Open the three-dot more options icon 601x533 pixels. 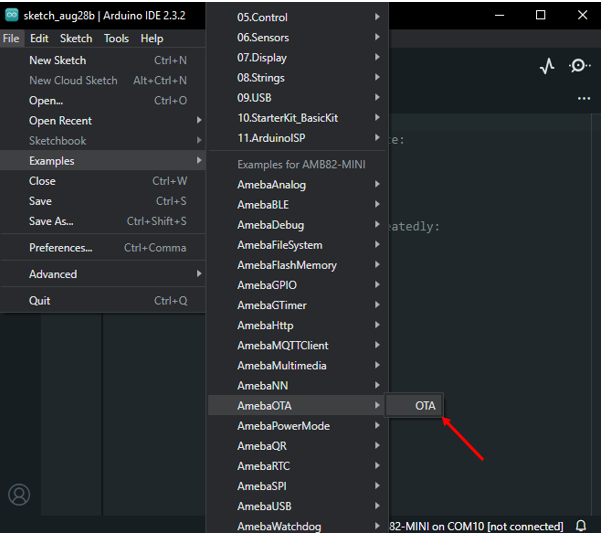584,99
